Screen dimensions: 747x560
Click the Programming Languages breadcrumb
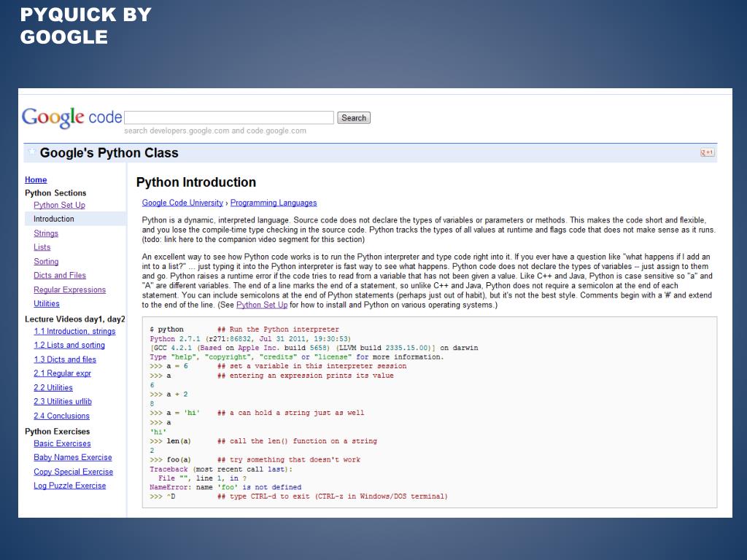pos(274,203)
